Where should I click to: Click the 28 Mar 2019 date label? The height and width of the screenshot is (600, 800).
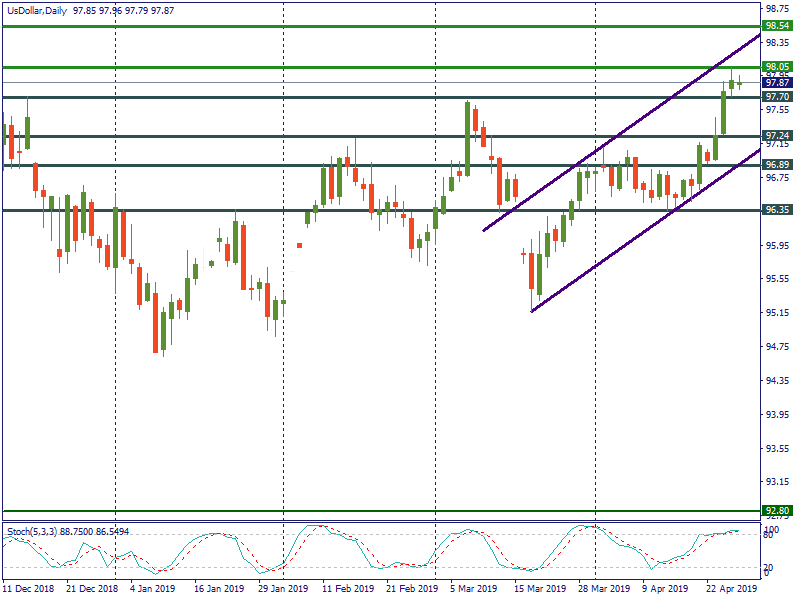click(604, 589)
